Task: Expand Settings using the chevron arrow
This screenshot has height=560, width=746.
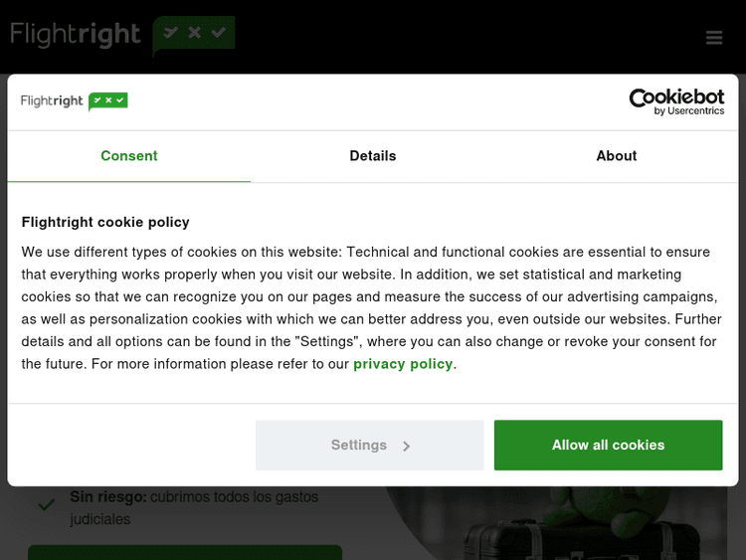Action: click(x=407, y=447)
